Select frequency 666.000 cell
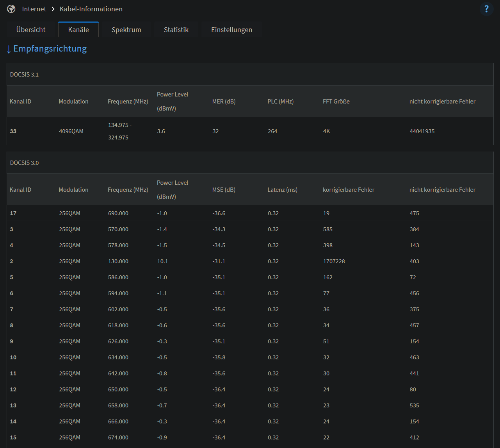The height and width of the screenshot is (448, 500). point(118,421)
